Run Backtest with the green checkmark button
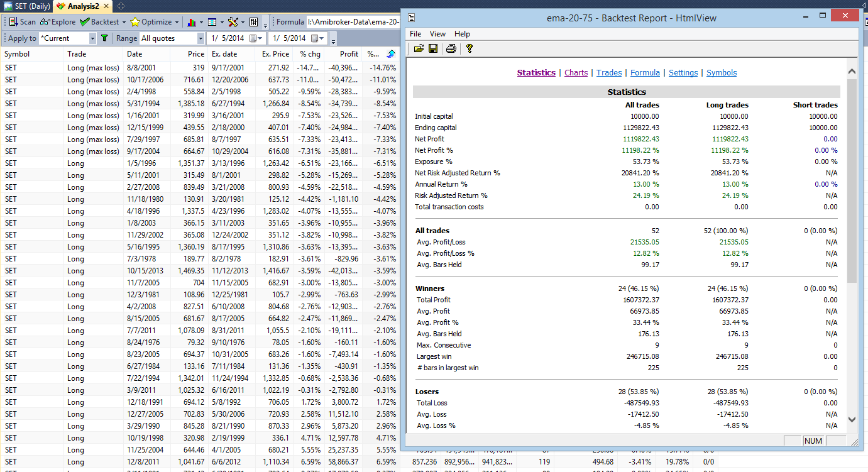The height and width of the screenshot is (472, 868). tap(99, 22)
